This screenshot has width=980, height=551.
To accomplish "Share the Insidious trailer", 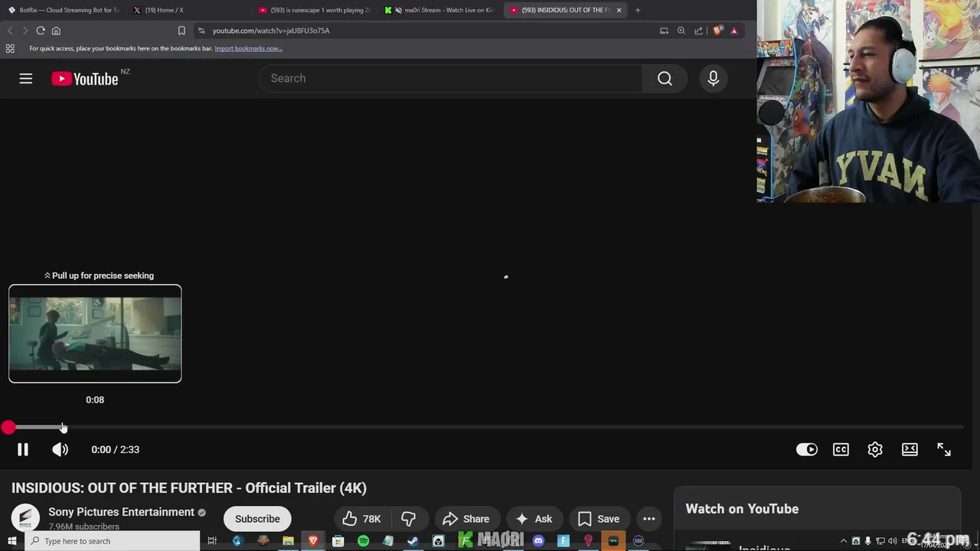I will click(x=466, y=519).
